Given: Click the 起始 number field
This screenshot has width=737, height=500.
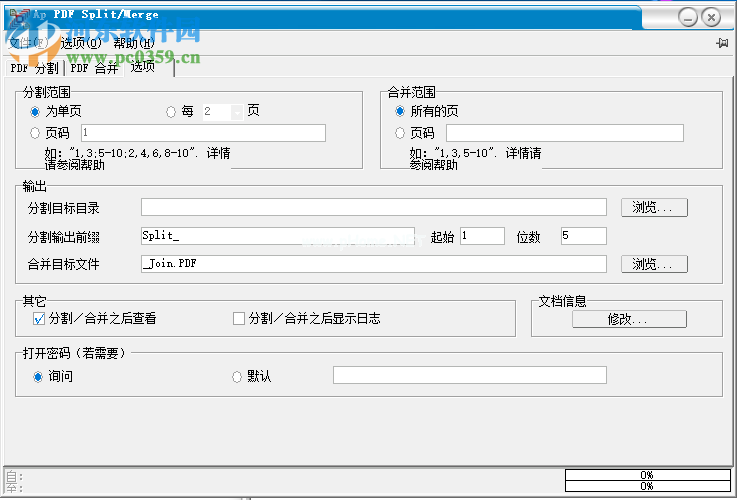Looking at the screenshot, I should tap(482, 236).
